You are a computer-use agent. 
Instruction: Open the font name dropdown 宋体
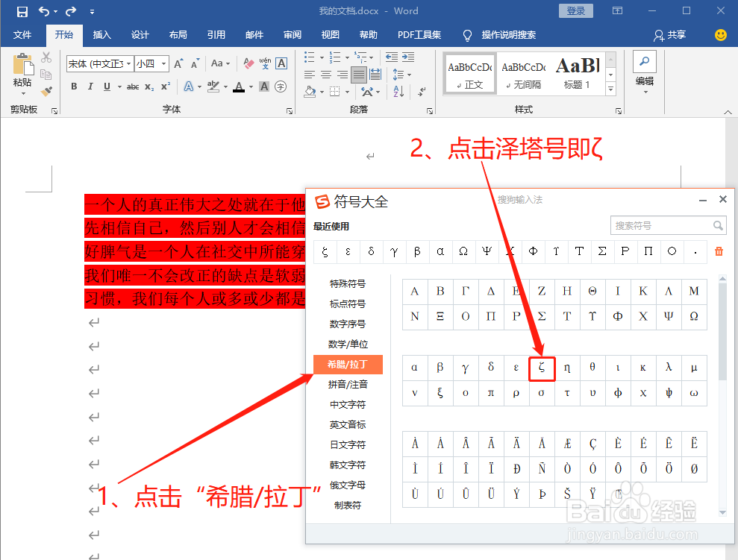coord(128,63)
